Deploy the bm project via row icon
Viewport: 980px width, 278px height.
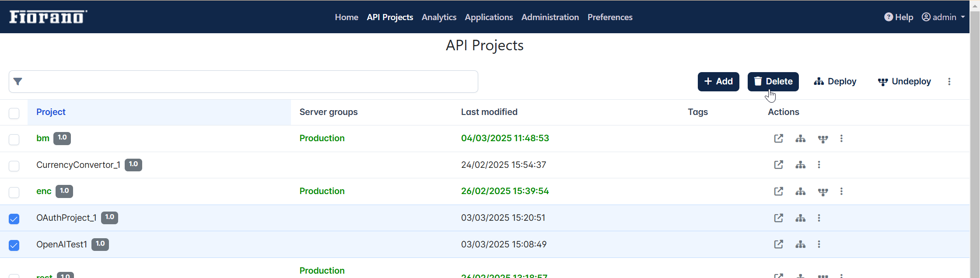point(801,139)
